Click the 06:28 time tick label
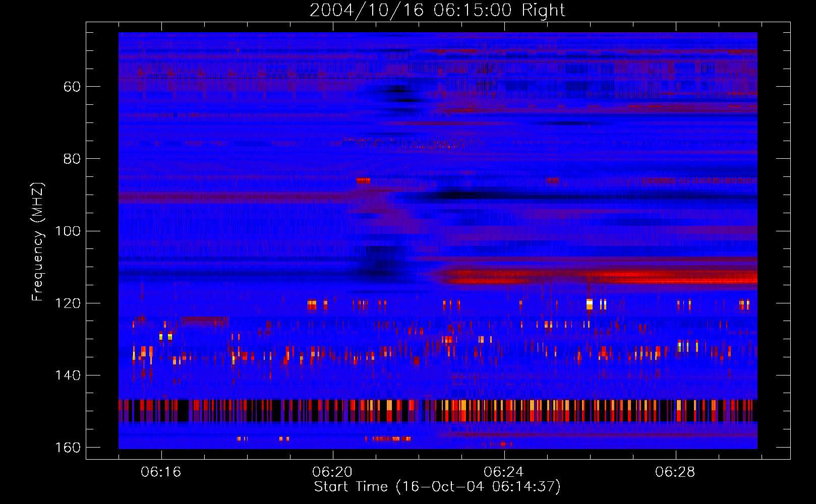This screenshot has height=504, width=816. 675,472
